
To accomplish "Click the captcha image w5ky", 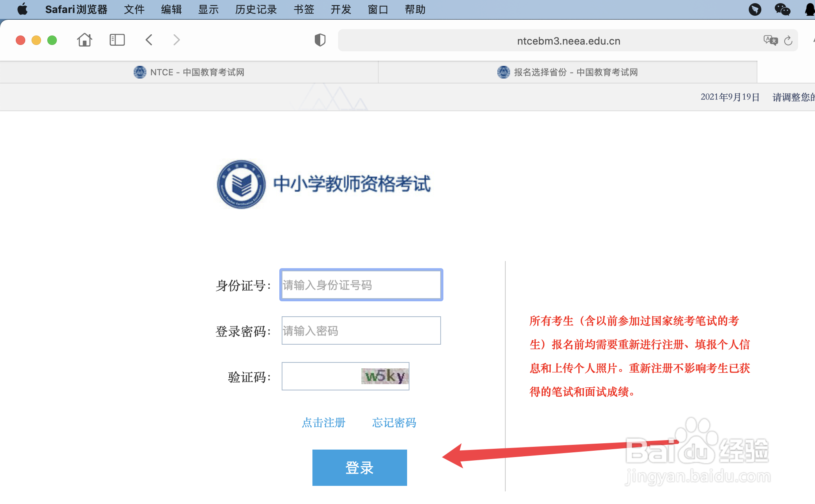I will pyautogui.click(x=385, y=376).
